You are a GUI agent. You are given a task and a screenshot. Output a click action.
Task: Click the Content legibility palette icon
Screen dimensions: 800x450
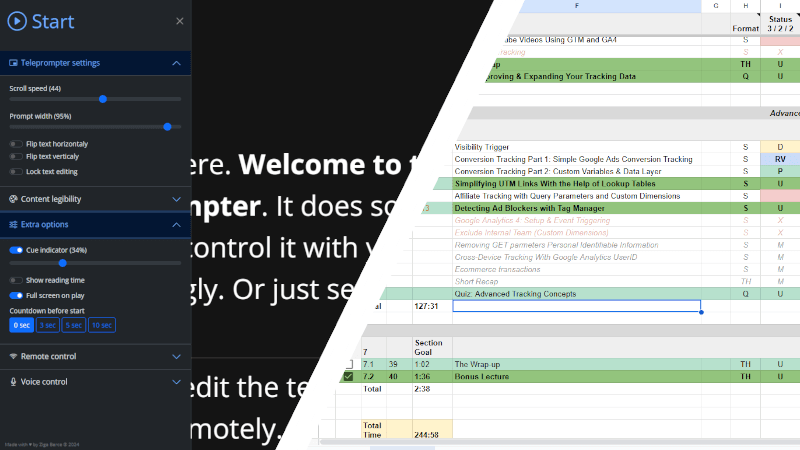click(x=13, y=199)
